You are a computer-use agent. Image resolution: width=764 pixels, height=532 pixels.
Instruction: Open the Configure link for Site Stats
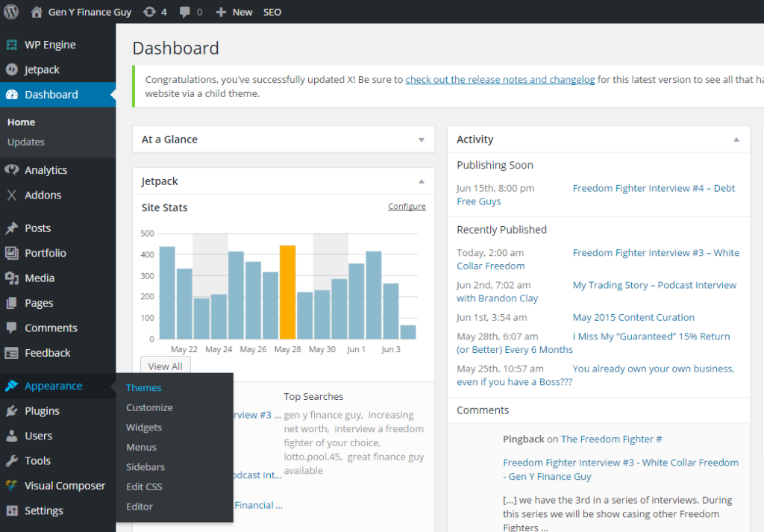click(407, 207)
